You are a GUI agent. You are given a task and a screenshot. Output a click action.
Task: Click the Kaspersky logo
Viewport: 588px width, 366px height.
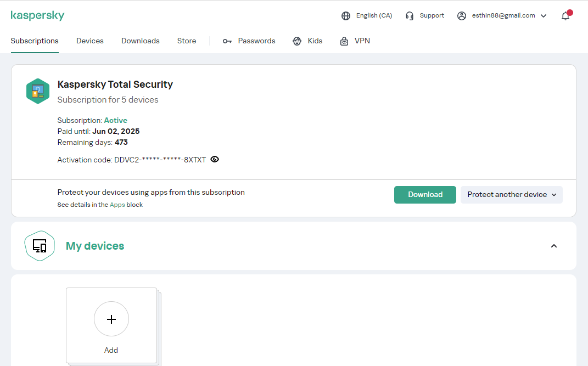tap(37, 15)
